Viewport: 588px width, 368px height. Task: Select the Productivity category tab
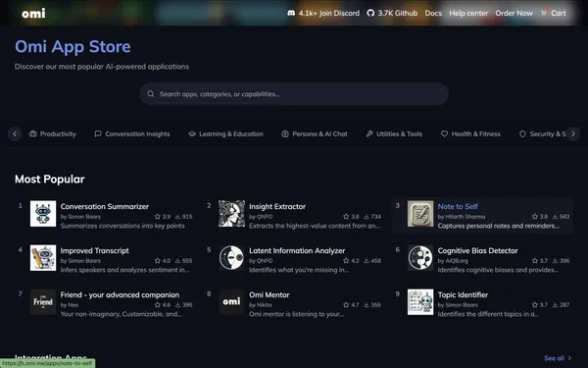coord(53,134)
